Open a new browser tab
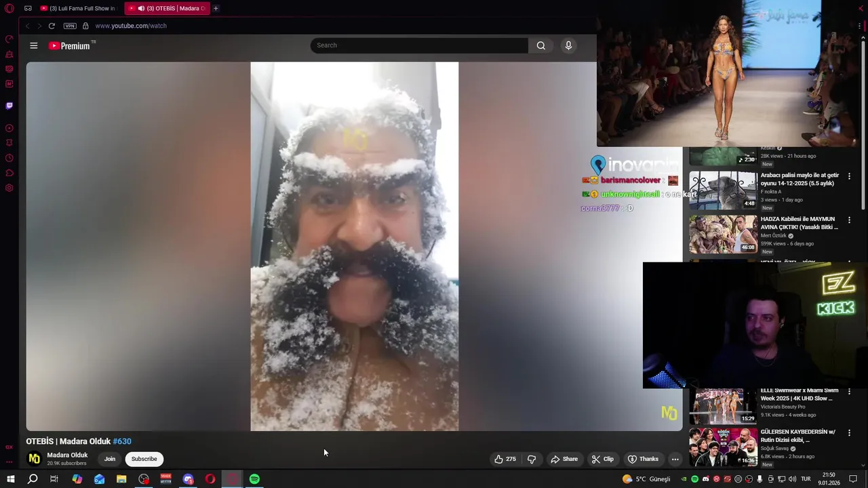This screenshot has width=868, height=488. click(x=216, y=8)
